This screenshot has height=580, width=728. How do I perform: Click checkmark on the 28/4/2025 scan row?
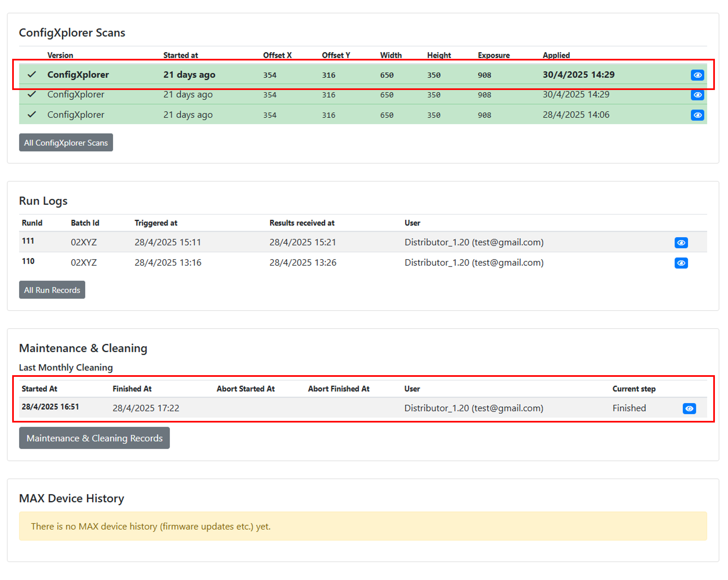[32, 115]
